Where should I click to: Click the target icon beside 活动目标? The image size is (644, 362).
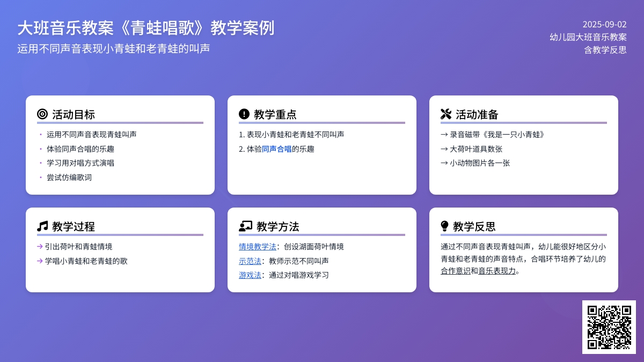click(42, 114)
